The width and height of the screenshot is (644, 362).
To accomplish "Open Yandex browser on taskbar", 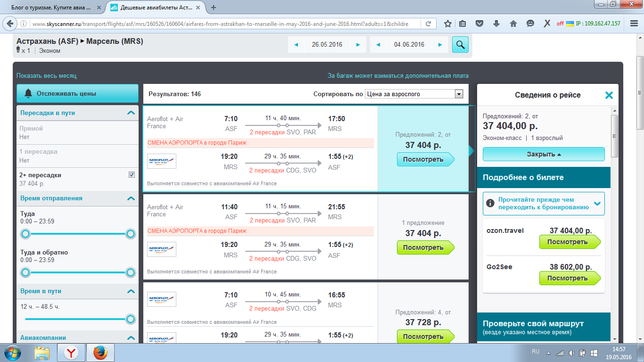I will pos(71,352).
